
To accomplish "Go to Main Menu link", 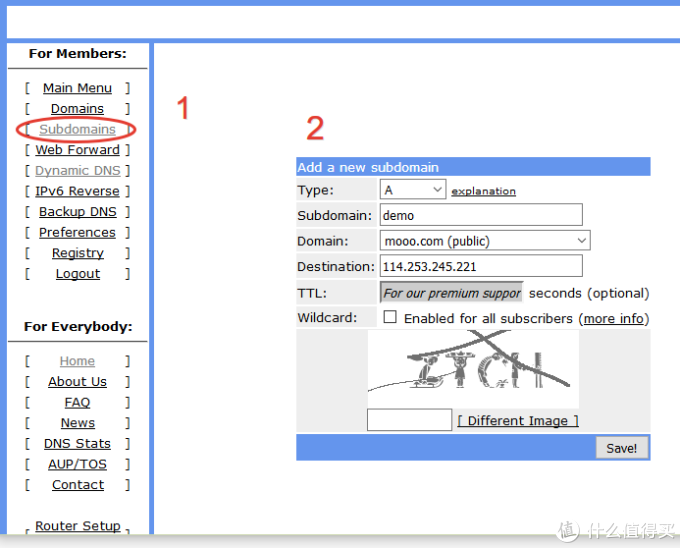I will [77, 88].
